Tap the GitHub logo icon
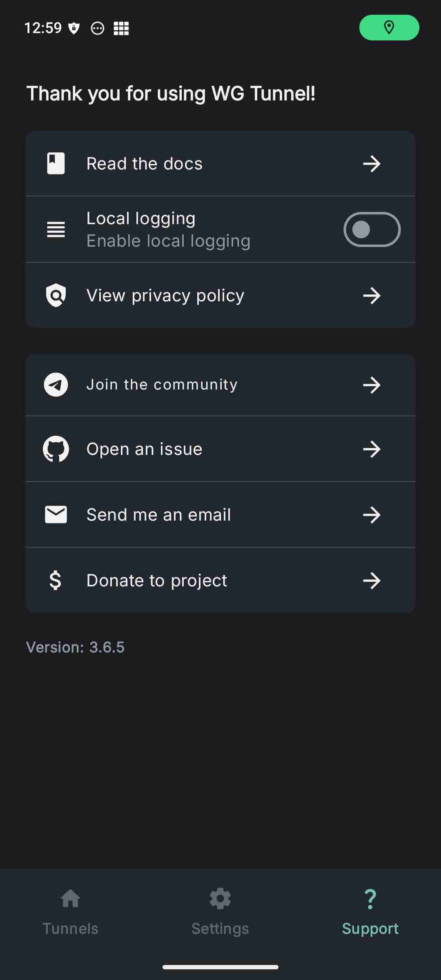This screenshot has width=441, height=980. (x=56, y=449)
